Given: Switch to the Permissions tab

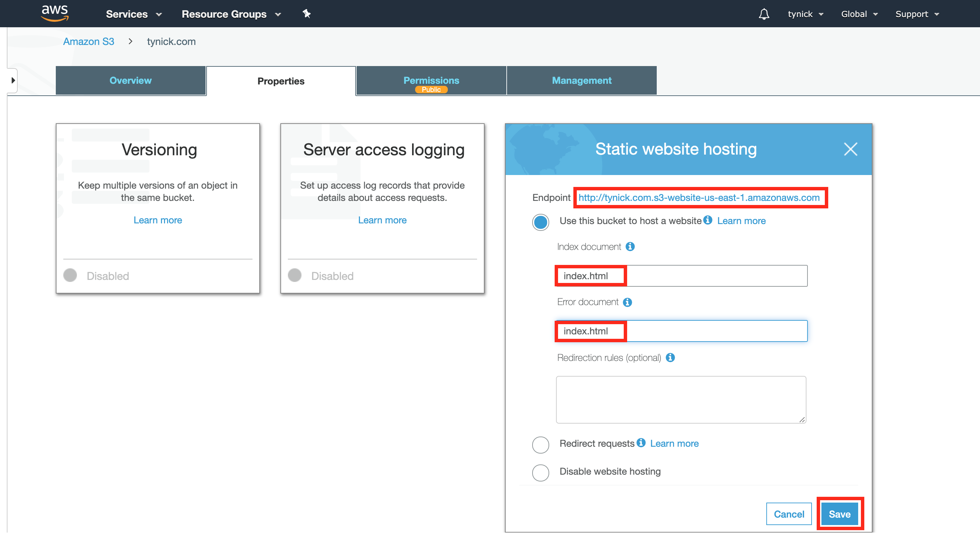Looking at the screenshot, I should point(430,80).
